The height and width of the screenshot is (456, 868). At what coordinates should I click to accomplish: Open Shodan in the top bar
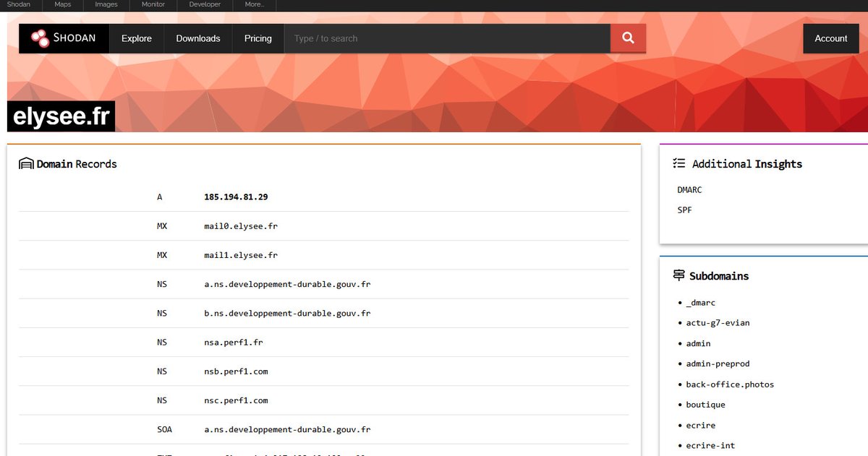19,4
